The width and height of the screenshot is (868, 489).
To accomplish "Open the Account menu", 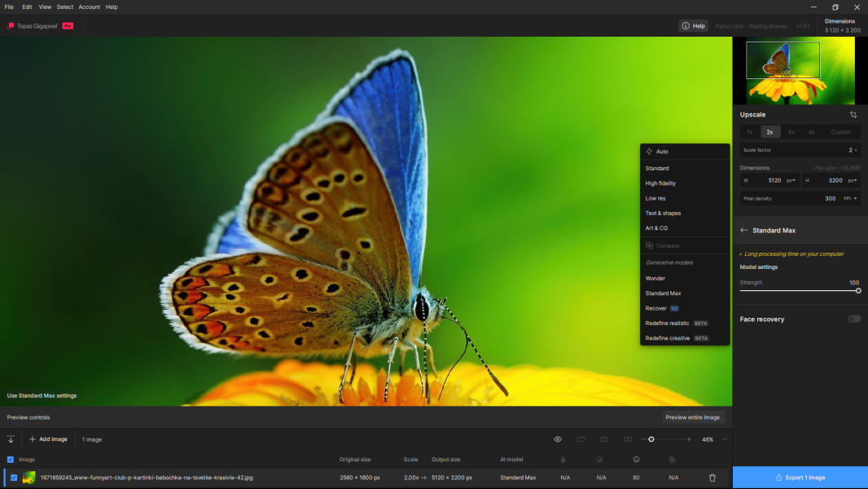I will 89,7.
